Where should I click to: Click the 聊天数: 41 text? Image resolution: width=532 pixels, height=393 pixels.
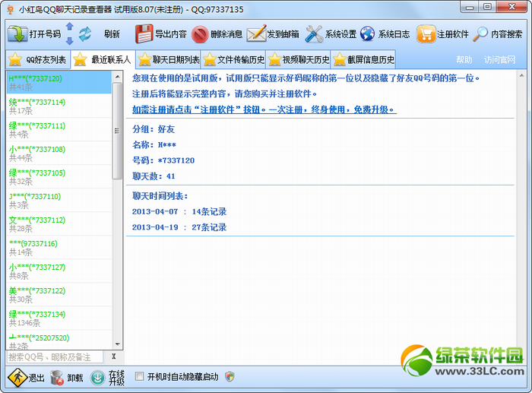(x=154, y=176)
